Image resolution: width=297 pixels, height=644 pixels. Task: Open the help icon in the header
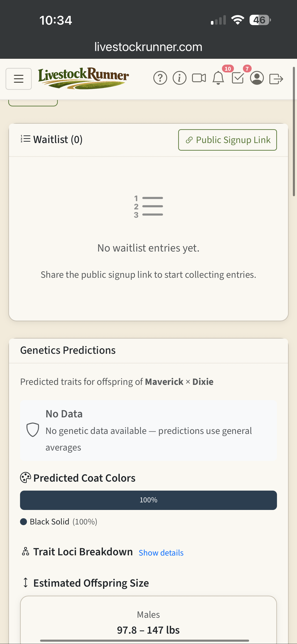160,78
